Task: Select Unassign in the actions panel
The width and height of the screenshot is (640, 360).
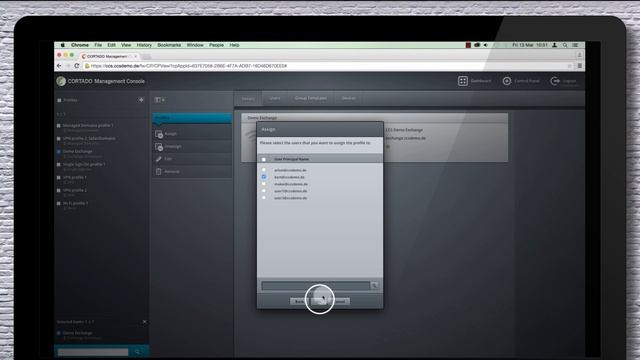Action: 192,147
